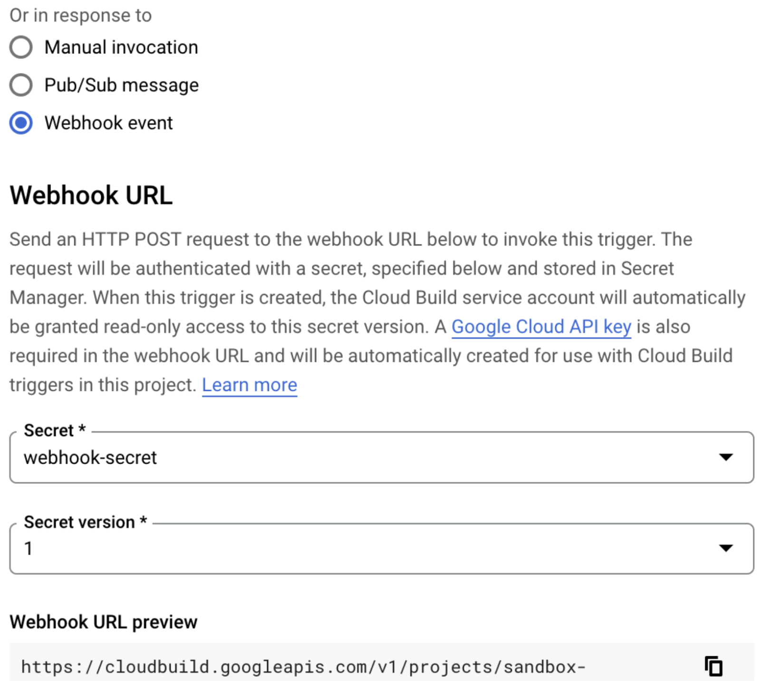Open the Secret dropdown arrow
The image size is (769, 700).
[725, 457]
